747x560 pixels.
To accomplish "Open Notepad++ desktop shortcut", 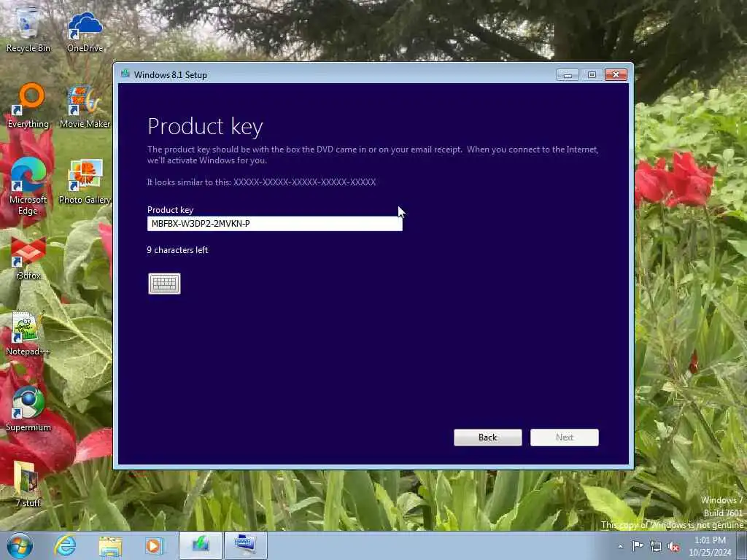I will (28, 333).
